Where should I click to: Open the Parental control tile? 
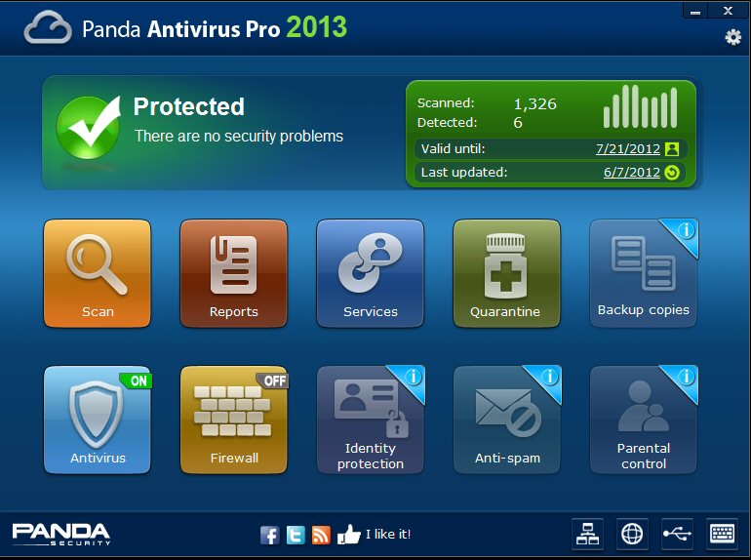click(x=644, y=420)
